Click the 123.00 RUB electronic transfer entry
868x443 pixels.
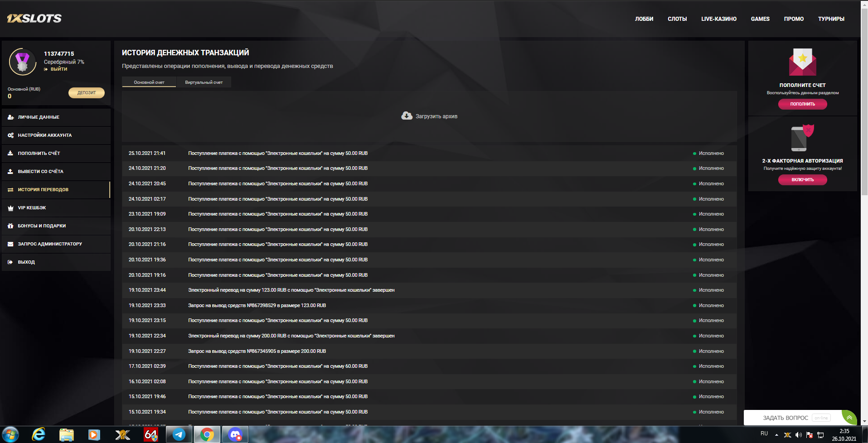tap(291, 290)
